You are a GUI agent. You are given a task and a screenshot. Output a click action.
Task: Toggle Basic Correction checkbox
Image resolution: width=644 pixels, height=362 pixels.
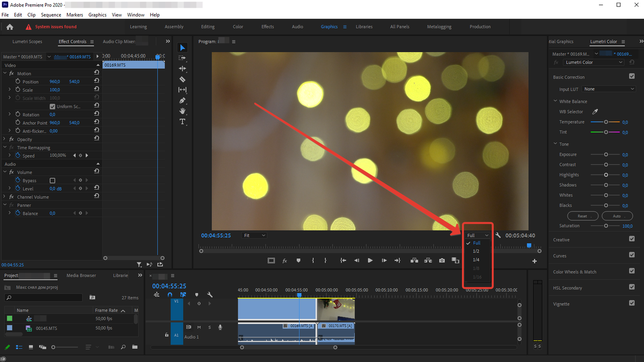(x=632, y=77)
